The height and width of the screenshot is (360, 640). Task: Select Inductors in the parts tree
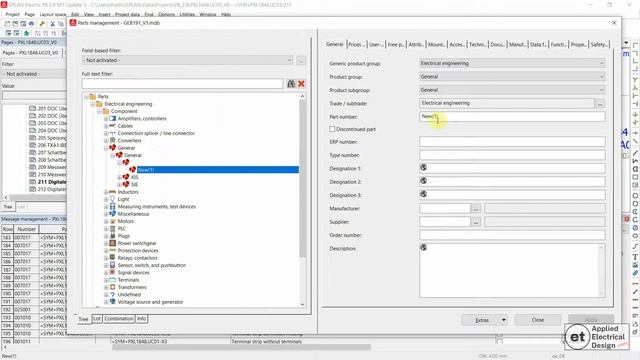click(128, 192)
